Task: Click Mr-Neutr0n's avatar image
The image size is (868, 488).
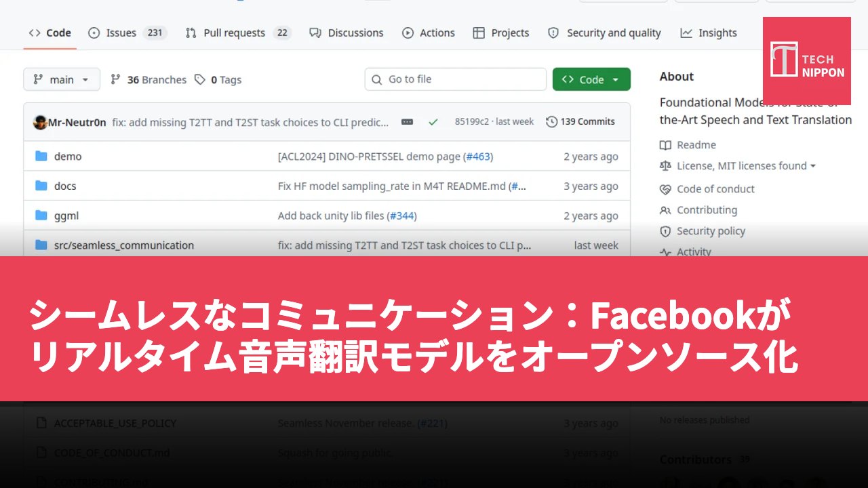Action: click(40, 122)
